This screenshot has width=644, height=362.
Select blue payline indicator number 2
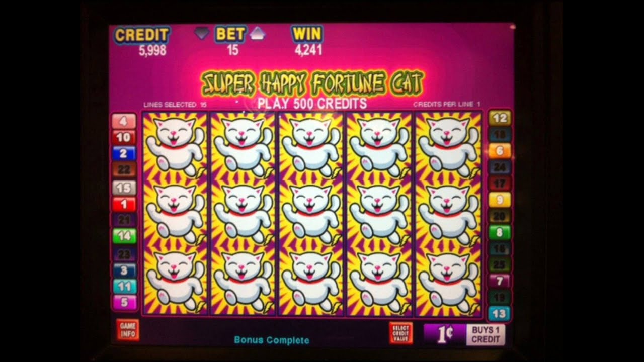[124, 154]
